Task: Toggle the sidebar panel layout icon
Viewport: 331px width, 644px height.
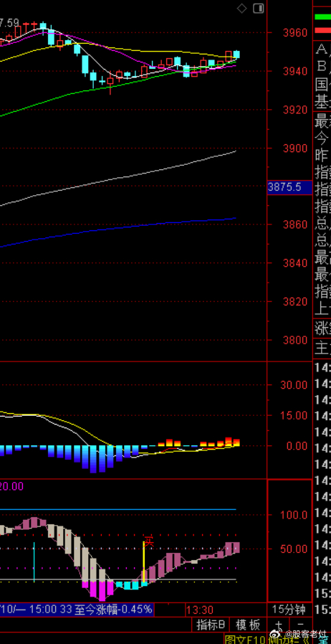Action: coord(259,8)
